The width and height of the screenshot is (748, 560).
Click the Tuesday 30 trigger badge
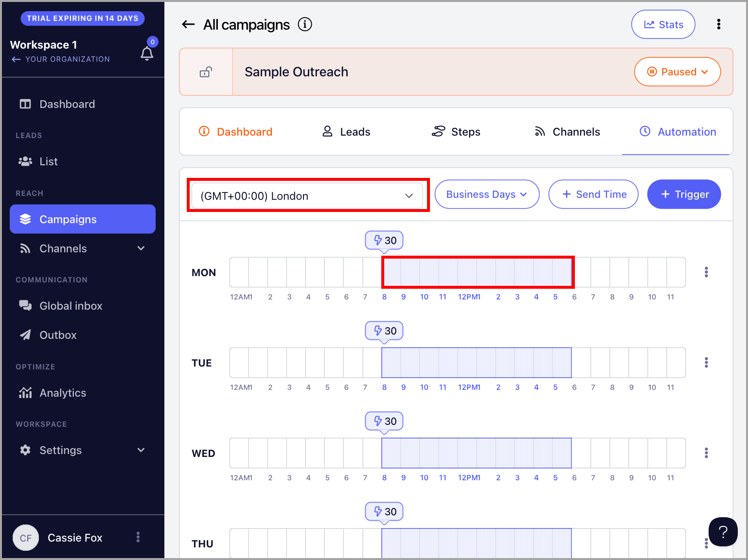click(x=384, y=331)
